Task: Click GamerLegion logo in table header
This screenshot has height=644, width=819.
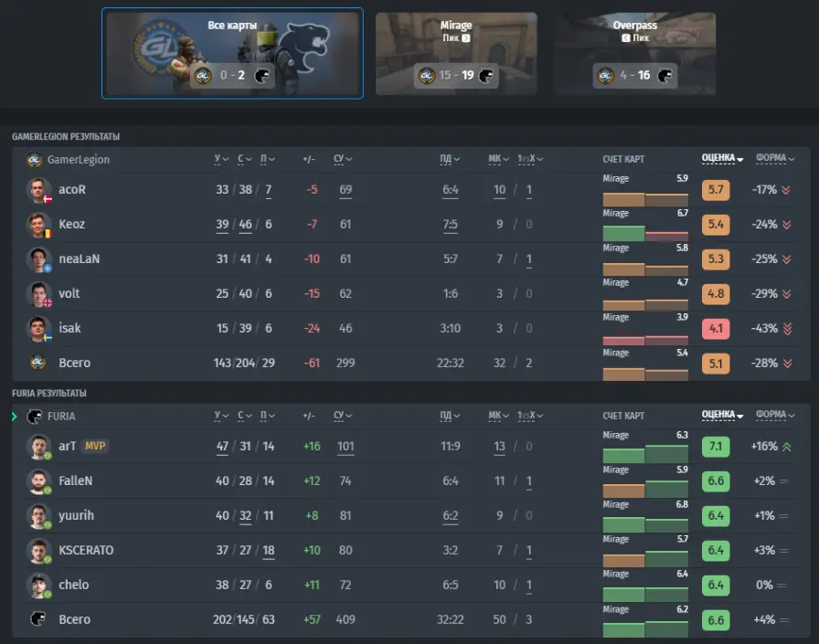Action: (x=35, y=160)
